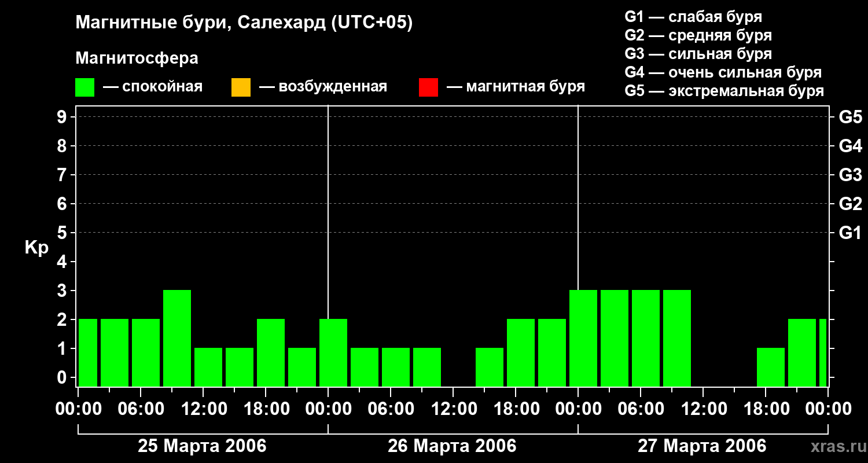Click the Kp 1 bar on 26 Марта 06:00–09:00
868x463 pixels.
pos(396,367)
